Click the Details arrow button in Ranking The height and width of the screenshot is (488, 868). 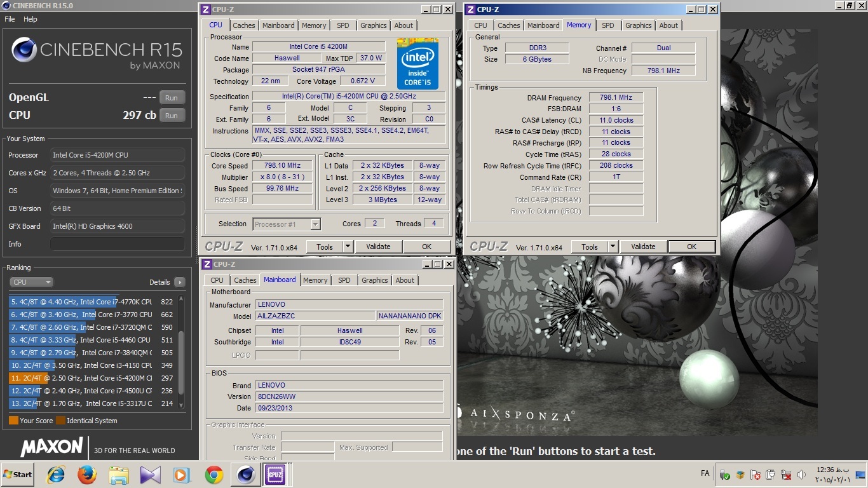(x=179, y=282)
